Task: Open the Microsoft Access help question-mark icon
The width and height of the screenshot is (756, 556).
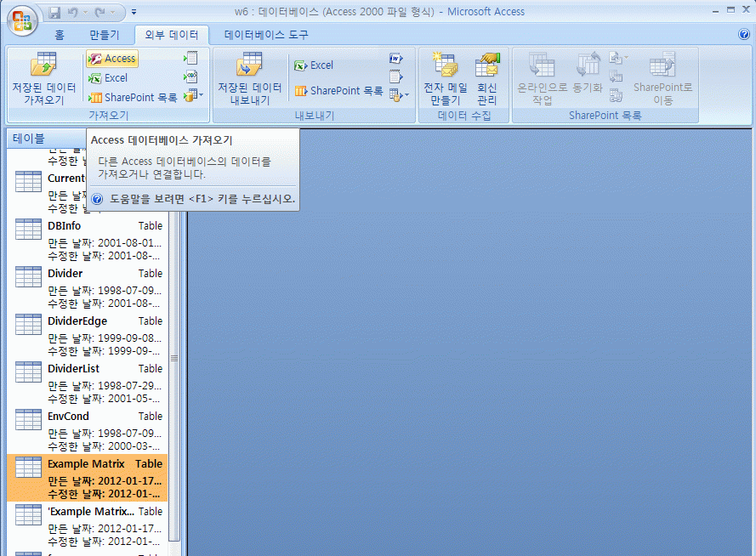Action: tap(744, 35)
